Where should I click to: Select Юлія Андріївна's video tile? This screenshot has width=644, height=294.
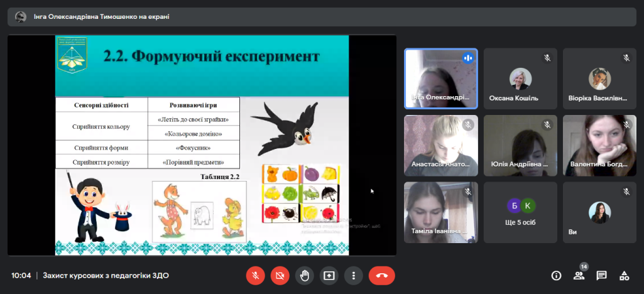(x=520, y=145)
